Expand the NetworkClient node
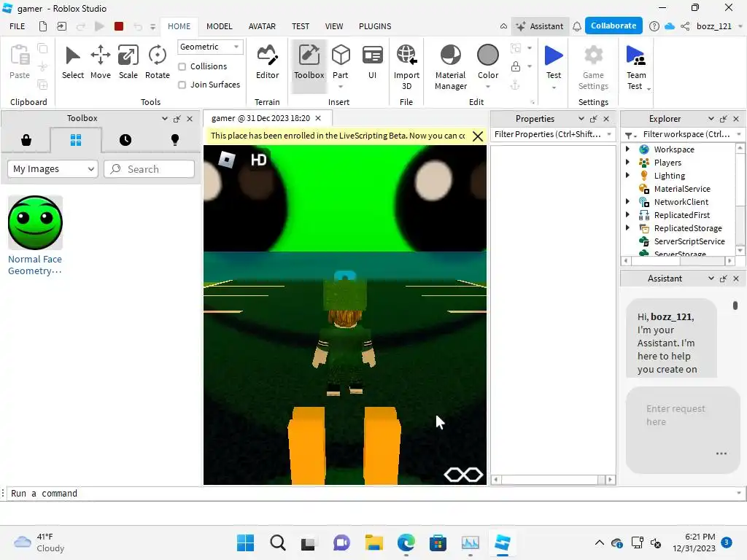This screenshot has width=747, height=560. tap(628, 201)
